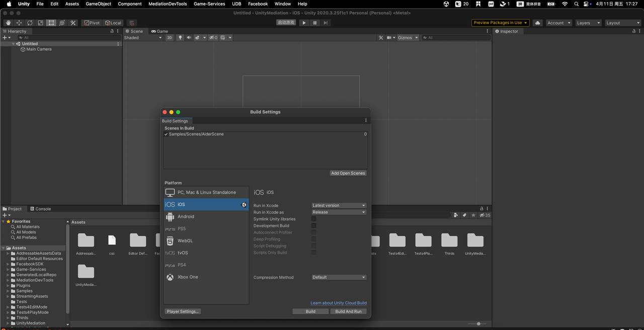
Task: Select the Rect Transform tool
Action: pos(51,23)
